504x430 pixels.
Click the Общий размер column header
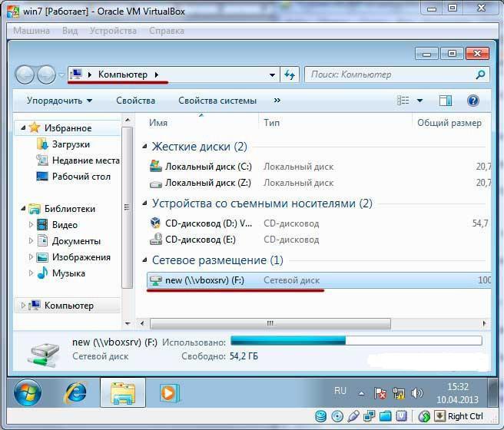(x=449, y=123)
